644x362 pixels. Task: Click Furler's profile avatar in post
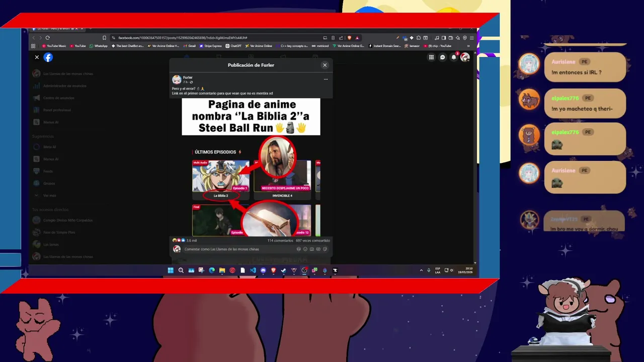point(177,79)
